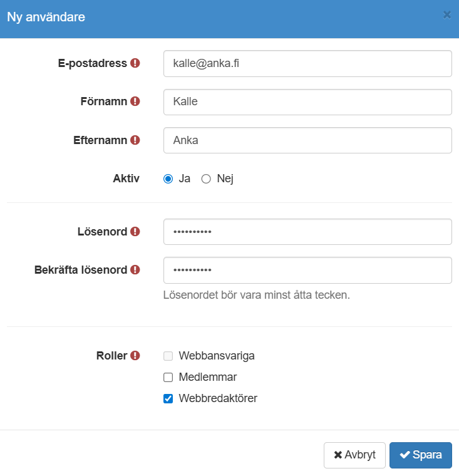Click the disabled Webbansvariga checkbox

click(168, 356)
